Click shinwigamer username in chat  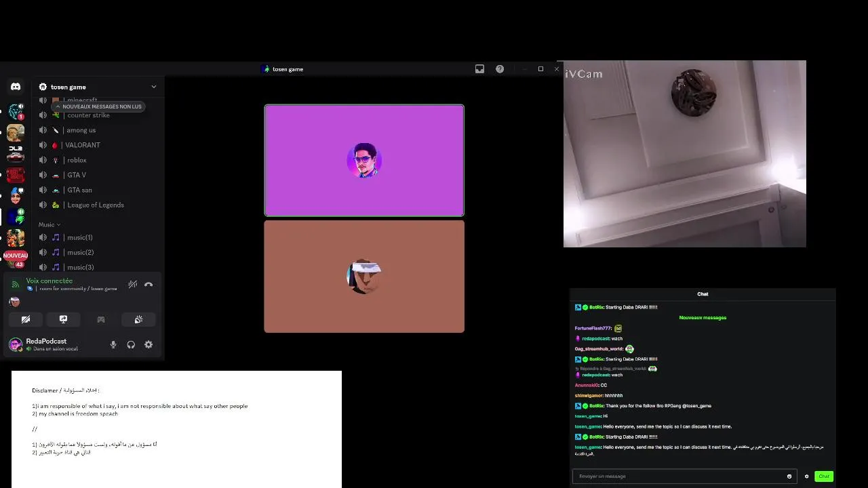[x=589, y=395]
